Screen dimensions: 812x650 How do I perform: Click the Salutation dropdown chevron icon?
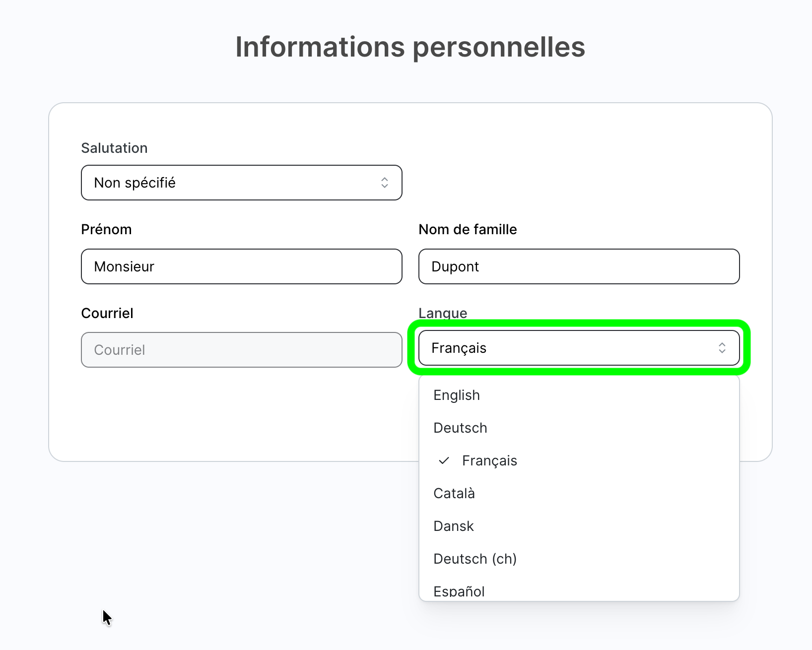385,183
